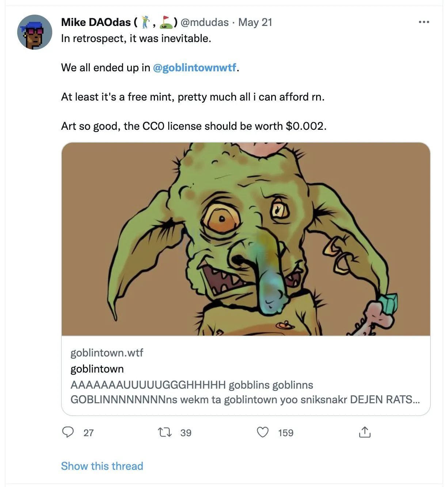Click the goblintown card title
Screen dimensions: 448x487
tap(97, 369)
